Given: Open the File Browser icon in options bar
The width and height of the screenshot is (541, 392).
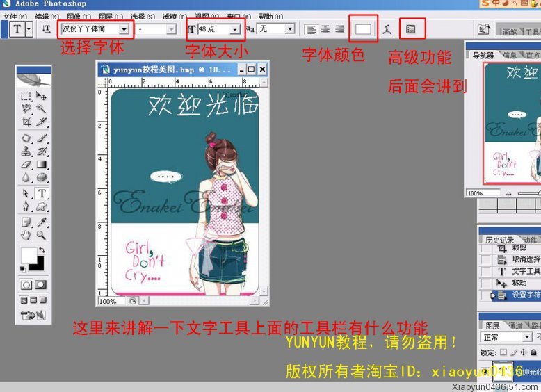Looking at the screenshot, I should pyautogui.click(x=484, y=29).
